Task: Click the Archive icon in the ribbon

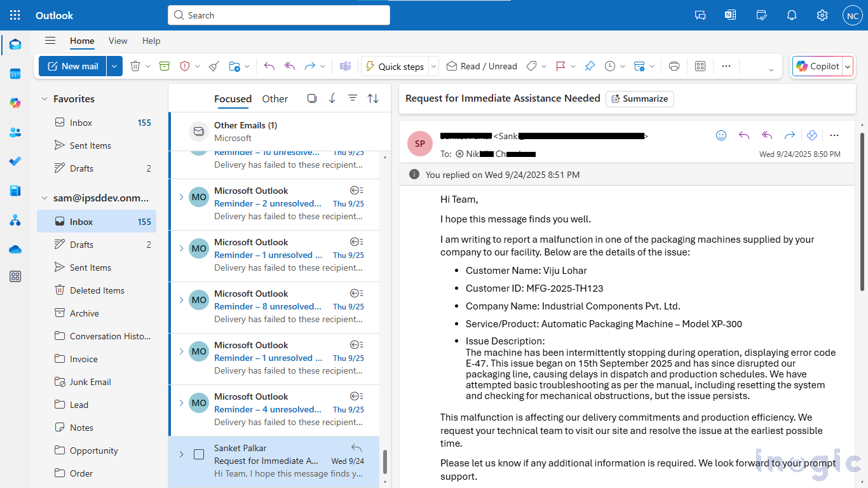Action: 165,66
